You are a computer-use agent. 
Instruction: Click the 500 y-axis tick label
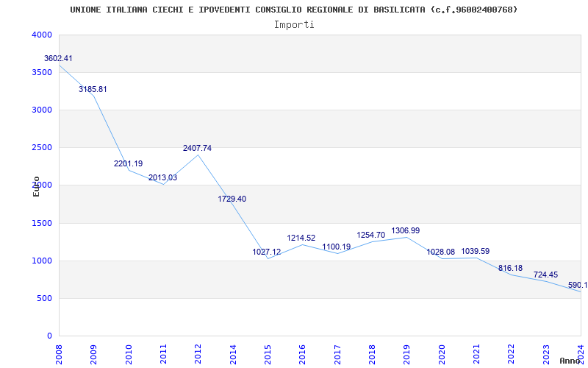click(45, 299)
